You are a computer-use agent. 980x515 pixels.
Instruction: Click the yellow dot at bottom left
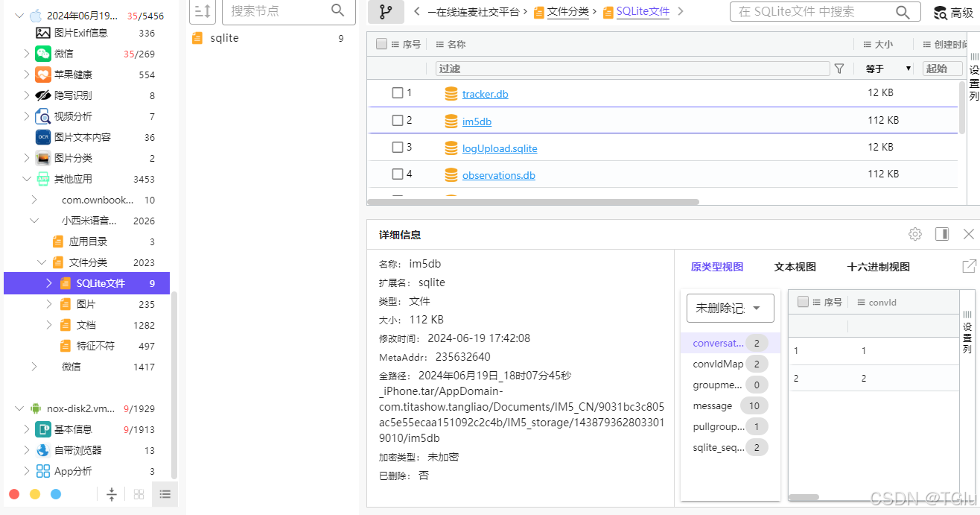35,494
